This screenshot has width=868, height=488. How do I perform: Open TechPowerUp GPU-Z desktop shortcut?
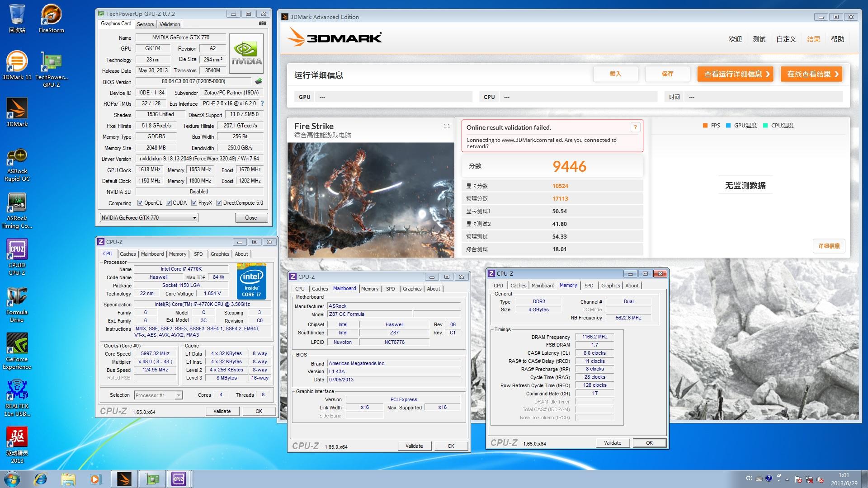tap(51, 69)
